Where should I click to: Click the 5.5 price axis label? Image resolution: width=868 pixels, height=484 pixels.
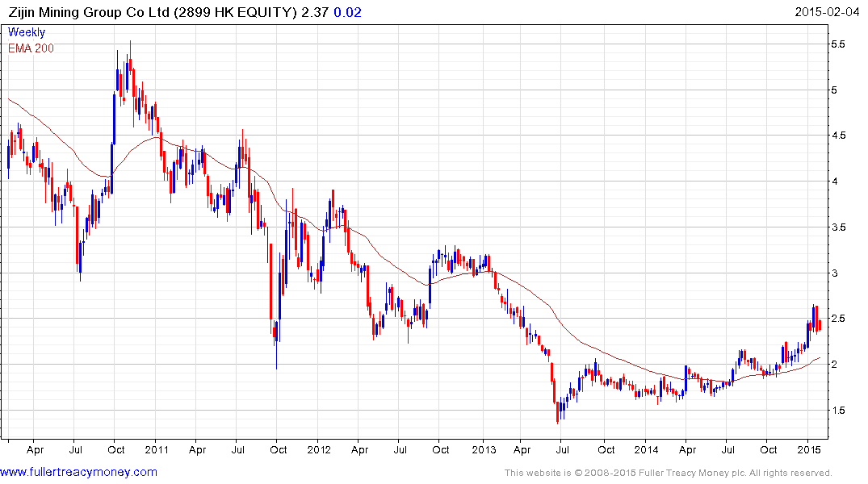pyautogui.click(x=838, y=44)
